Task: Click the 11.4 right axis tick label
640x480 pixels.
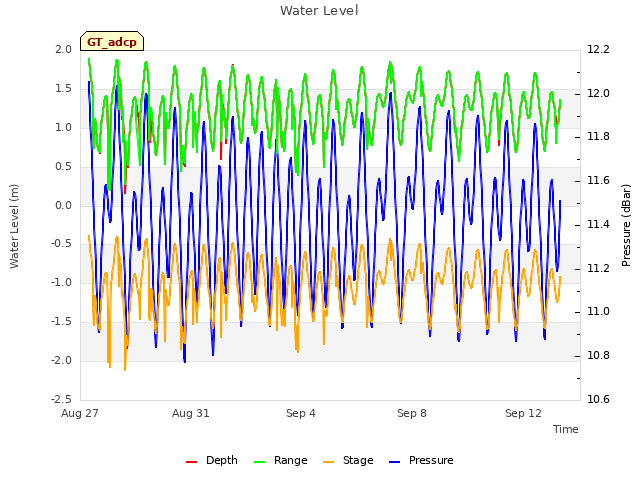Action: tap(598, 224)
